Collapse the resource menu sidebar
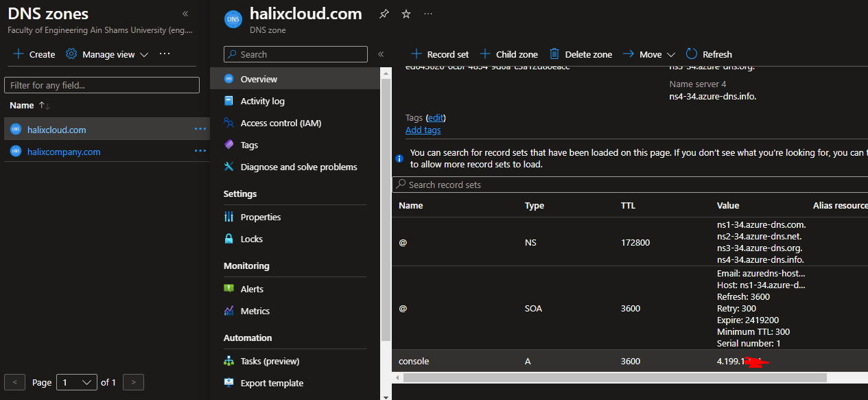 click(x=380, y=54)
